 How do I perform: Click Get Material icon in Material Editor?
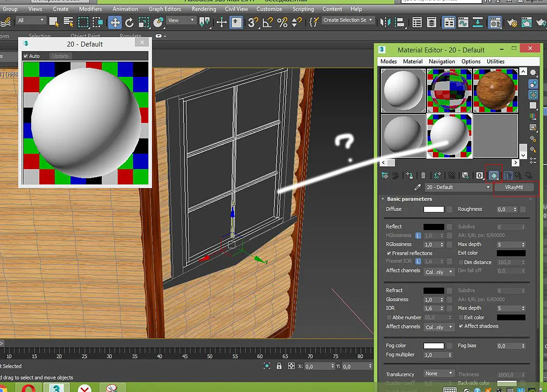coord(385,176)
